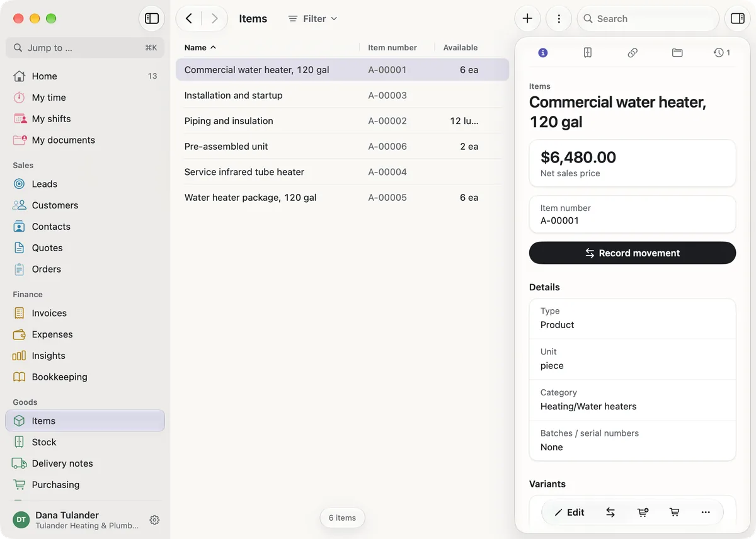The height and width of the screenshot is (539, 756).
Task: Open Bookkeeping under Finance
Action: click(x=85, y=377)
